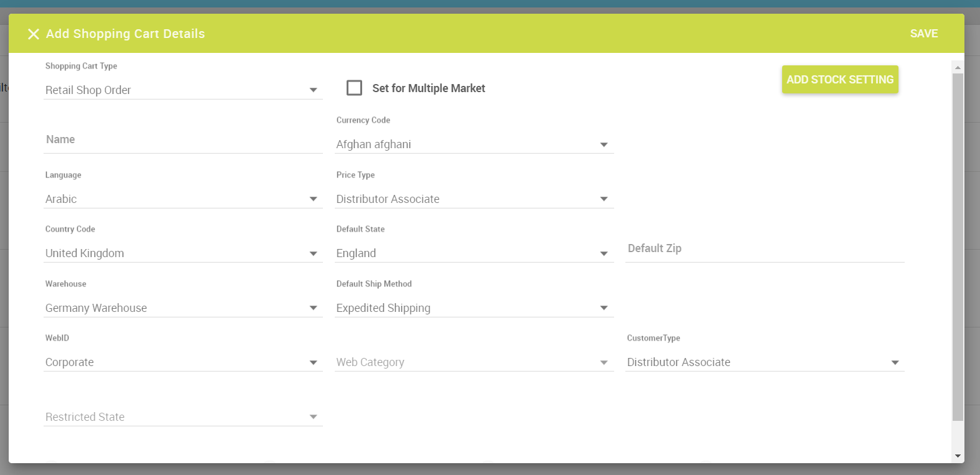Click the SAVE button
980x475 pixels.
point(923,34)
